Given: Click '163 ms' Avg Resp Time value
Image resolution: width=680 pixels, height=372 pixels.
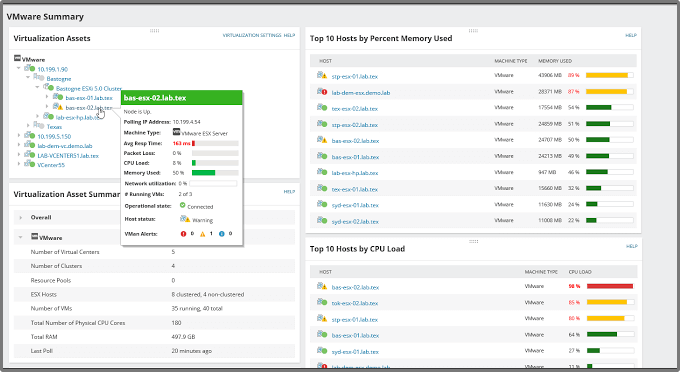Looking at the screenshot, I should pyautogui.click(x=181, y=144).
